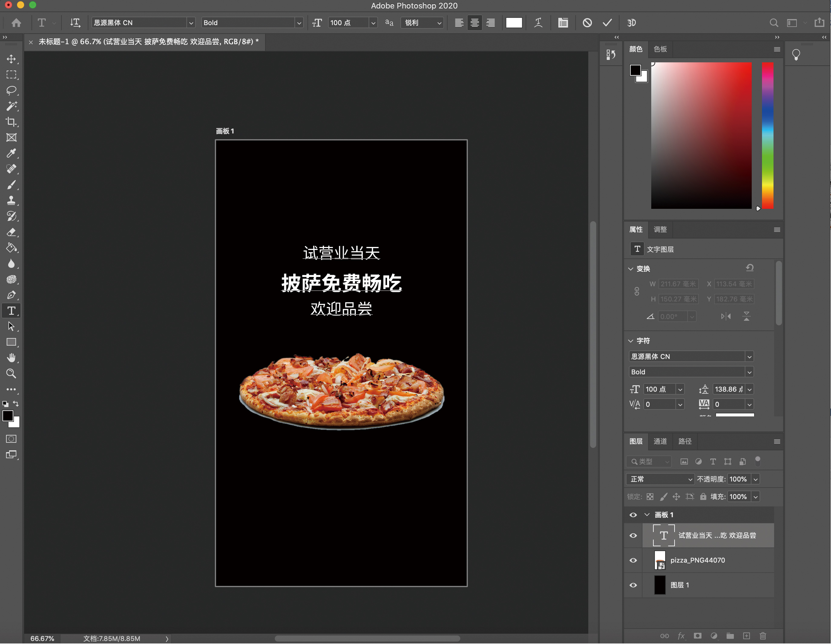Image resolution: width=831 pixels, height=644 pixels.
Task: Select the Spot Healing Brush tool
Action: [11, 169]
